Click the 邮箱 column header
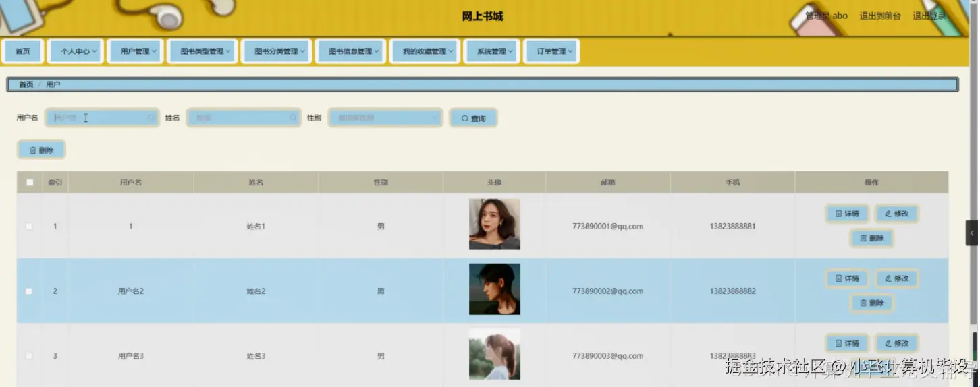Image resolution: width=980 pixels, height=387 pixels. [x=607, y=183]
